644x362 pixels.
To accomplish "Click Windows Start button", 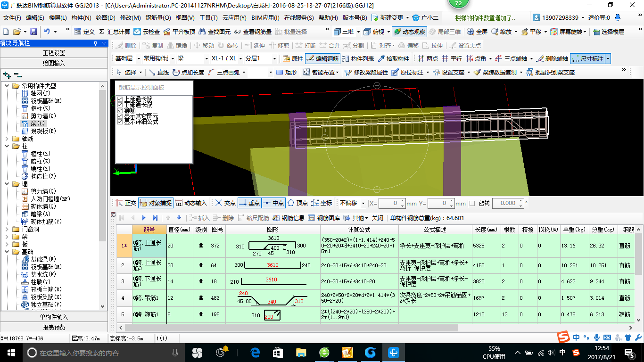I will pos(11,352).
